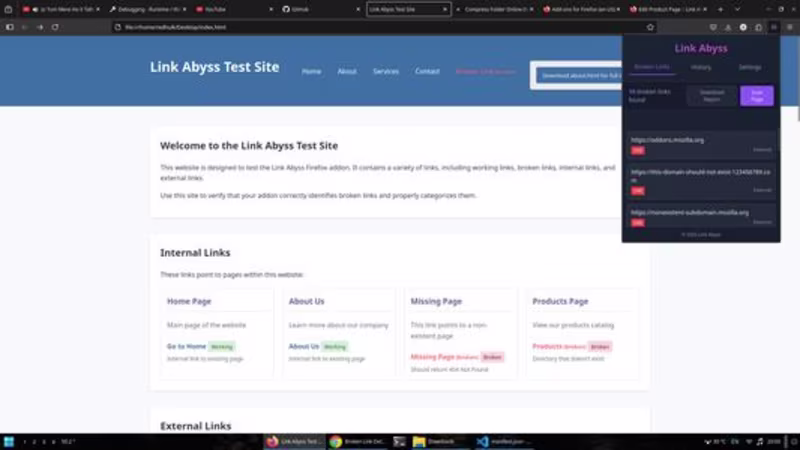Screen dimensions: 800x450
Task: Click the round white account icon in toolbar
Action: (743, 27)
